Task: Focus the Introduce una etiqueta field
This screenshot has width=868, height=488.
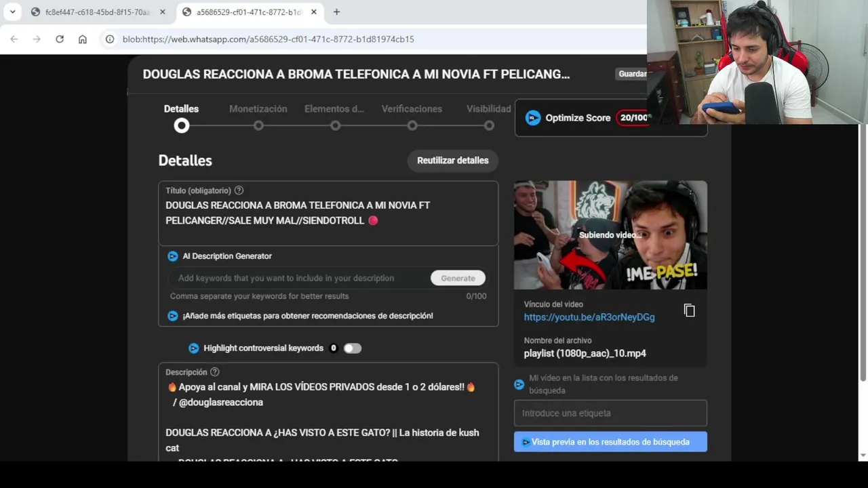Action: coord(610,413)
